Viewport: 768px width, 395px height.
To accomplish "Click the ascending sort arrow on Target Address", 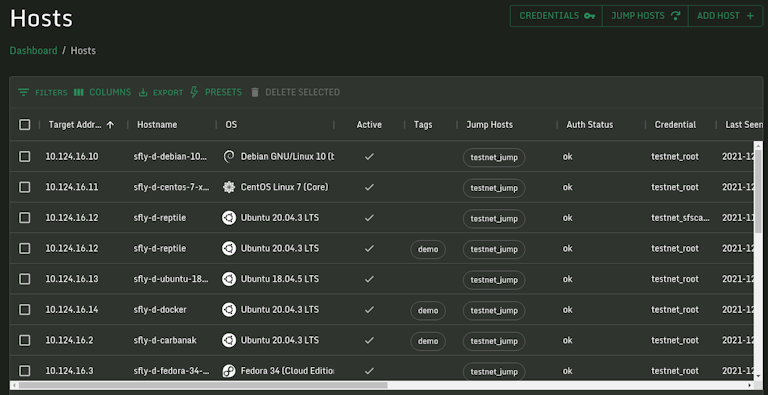I will [x=110, y=124].
